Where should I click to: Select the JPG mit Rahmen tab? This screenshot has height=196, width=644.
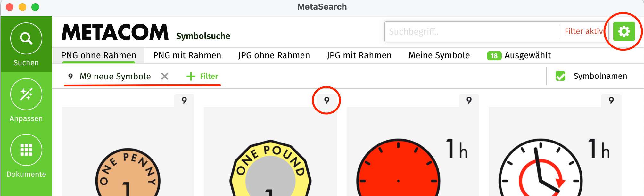click(x=359, y=55)
